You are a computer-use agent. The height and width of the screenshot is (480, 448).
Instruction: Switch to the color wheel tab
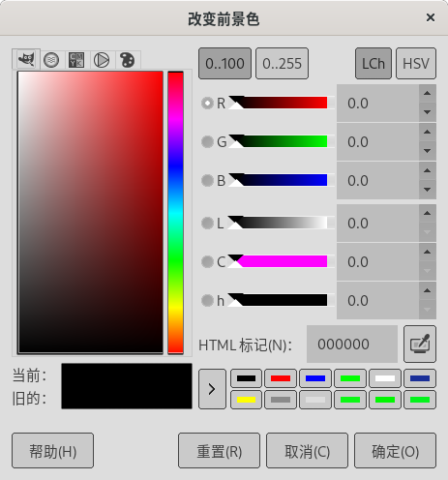coord(102,60)
